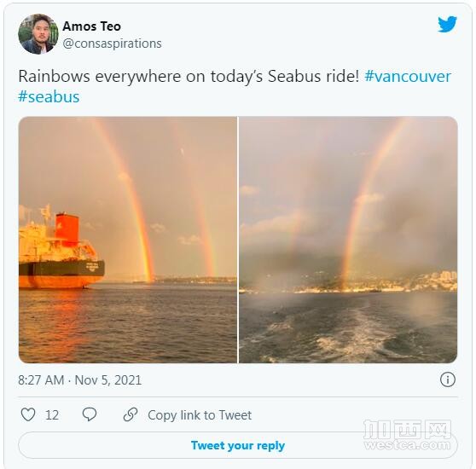Click the Twitter bird logo
This screenshot has height=469, width=476.
(x=447, y=24)
